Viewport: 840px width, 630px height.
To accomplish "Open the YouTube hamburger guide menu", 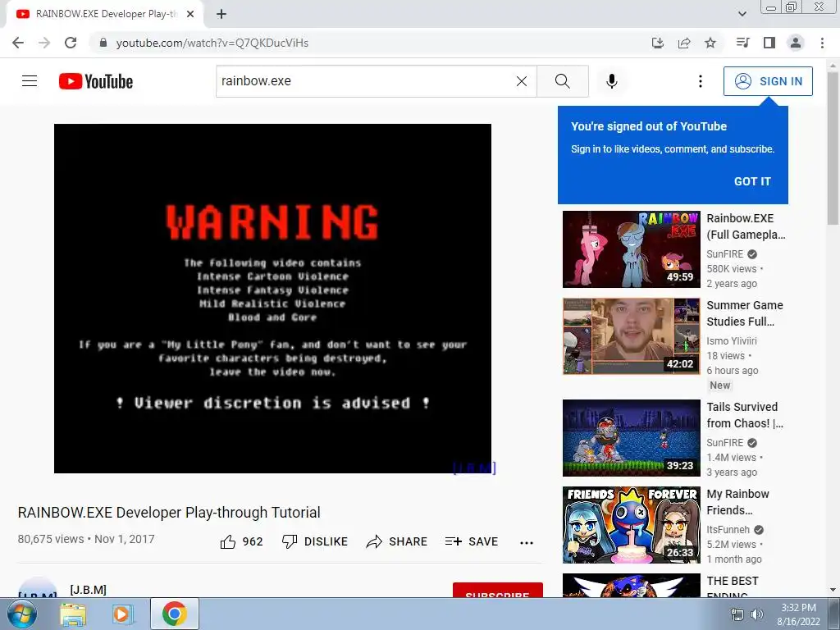I will point(30,81).
